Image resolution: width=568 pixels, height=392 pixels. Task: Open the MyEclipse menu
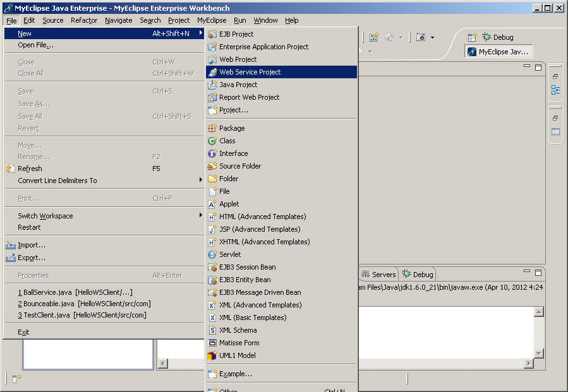click(x=212, y=20)
